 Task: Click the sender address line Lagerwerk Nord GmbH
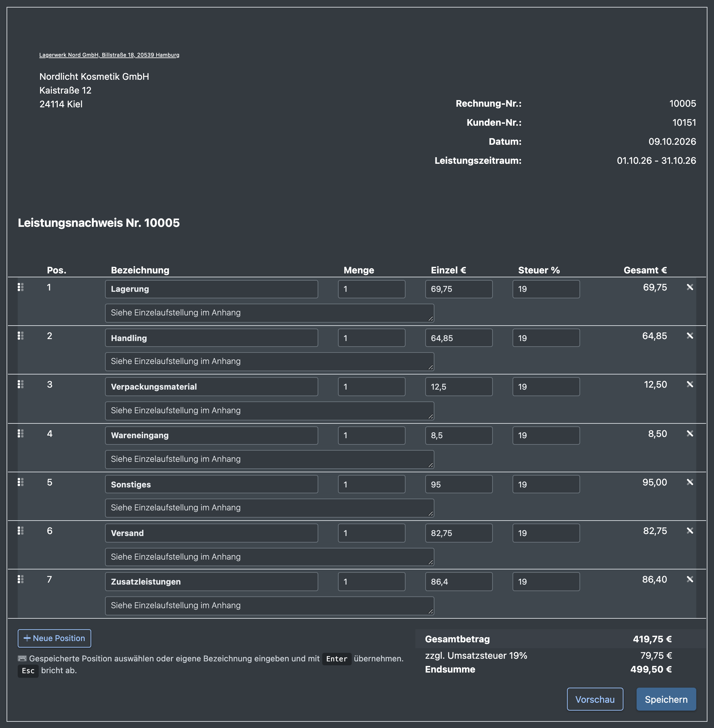[109, 55]
